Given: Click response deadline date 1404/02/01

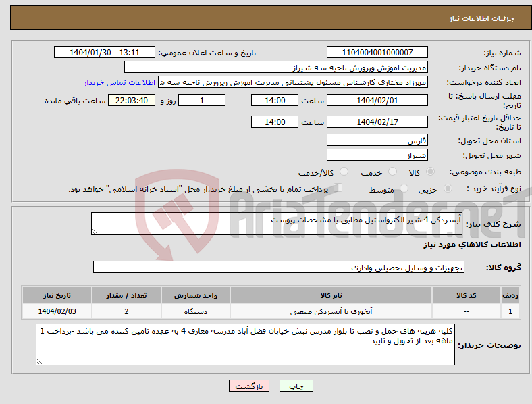Looking at the screenshot, I should [x=377, y=100].
